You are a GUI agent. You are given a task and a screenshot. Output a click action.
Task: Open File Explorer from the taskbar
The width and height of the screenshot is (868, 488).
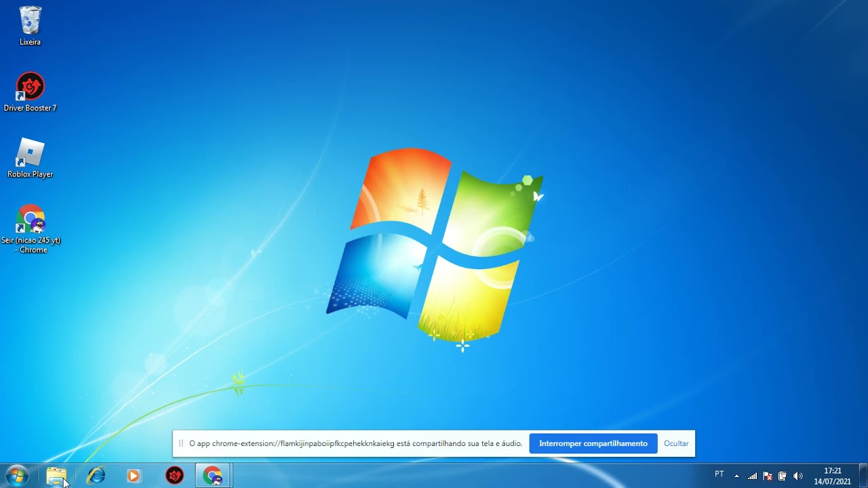[57, 476]
